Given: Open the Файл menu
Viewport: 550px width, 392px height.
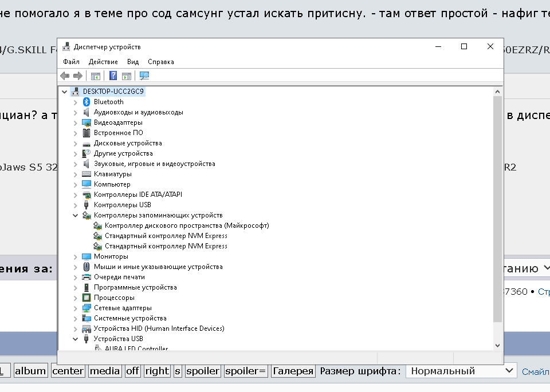Looking at the screenshot, I should click(71, 62).
